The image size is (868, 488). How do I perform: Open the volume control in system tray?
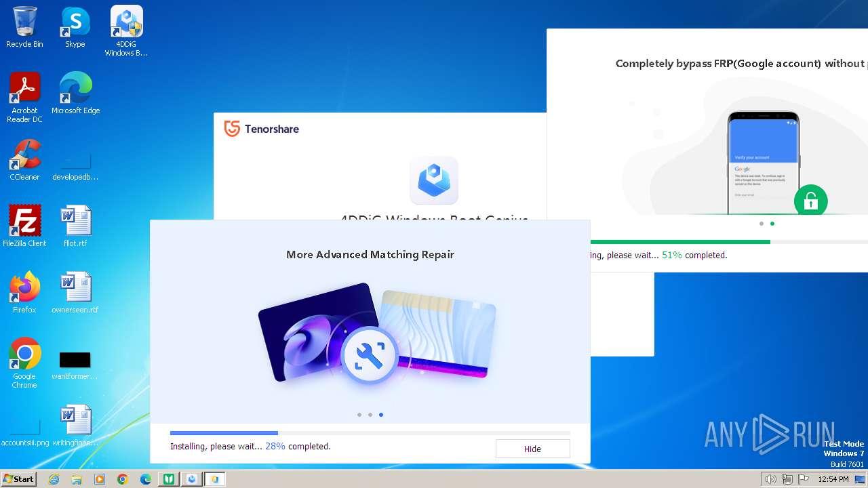[771, 479]
